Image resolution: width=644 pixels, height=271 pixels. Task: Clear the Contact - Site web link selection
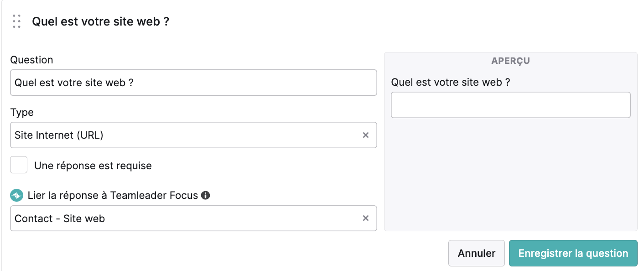point(365,219)
